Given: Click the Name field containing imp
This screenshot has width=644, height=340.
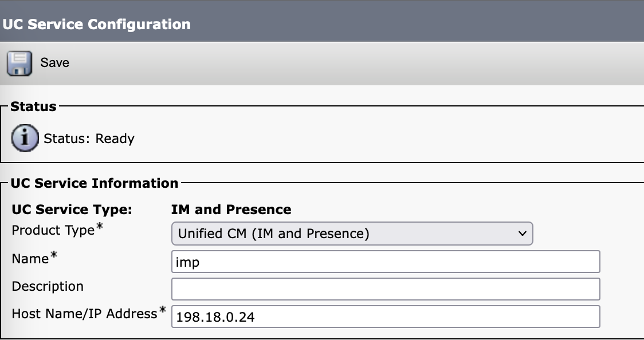Looking at the screenshot, I should click(x=385, y=262).
